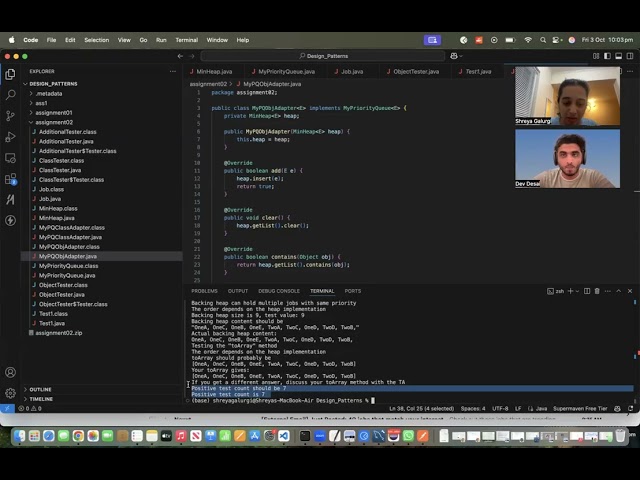Expand the TIMELINE section
This screenshot has width=640, height=480.
click(x=40, y=399)
